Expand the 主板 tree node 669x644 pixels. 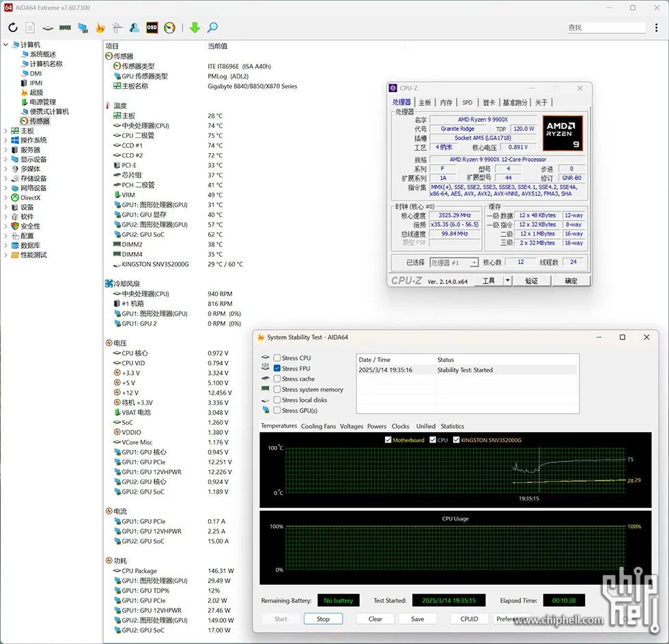5,130
